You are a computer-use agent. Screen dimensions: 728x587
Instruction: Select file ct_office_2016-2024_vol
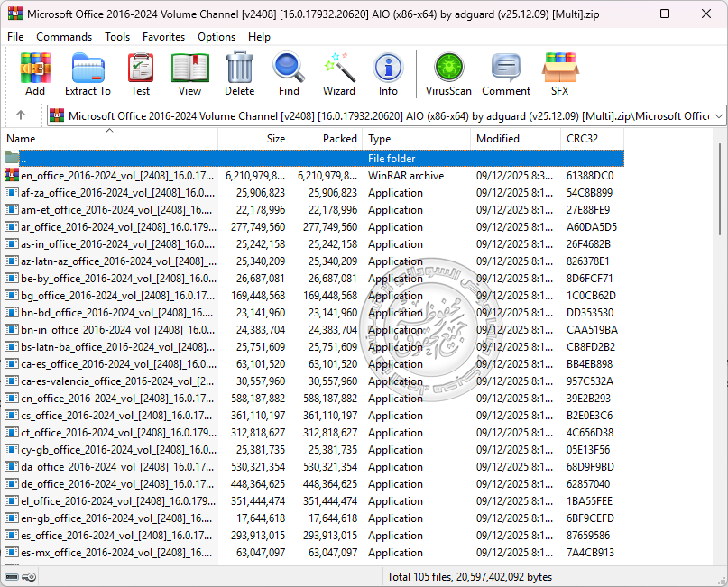118,433
